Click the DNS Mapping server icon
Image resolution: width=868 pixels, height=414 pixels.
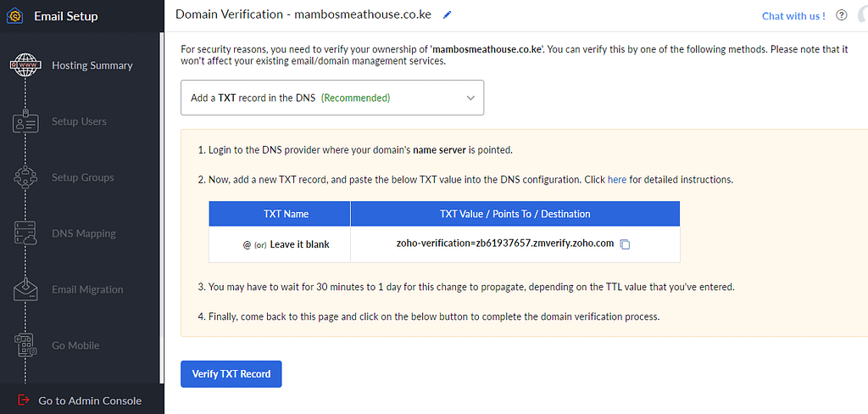(x=25, y=233)
